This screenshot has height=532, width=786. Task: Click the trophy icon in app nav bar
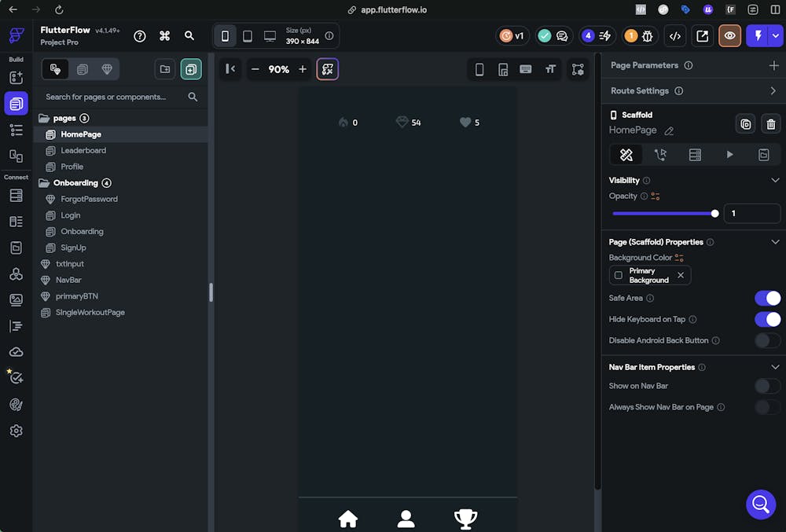(x=465, y=519)
